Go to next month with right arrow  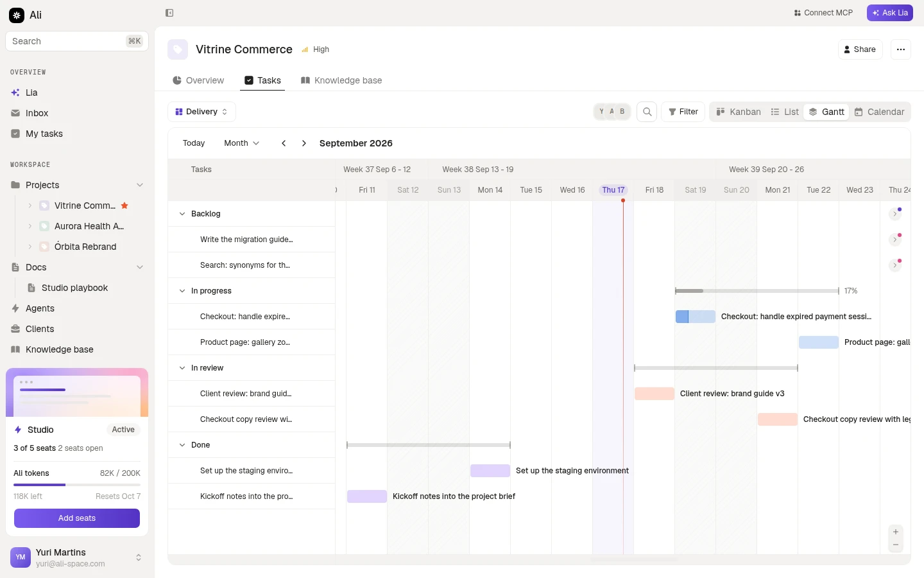coord(304,143)
